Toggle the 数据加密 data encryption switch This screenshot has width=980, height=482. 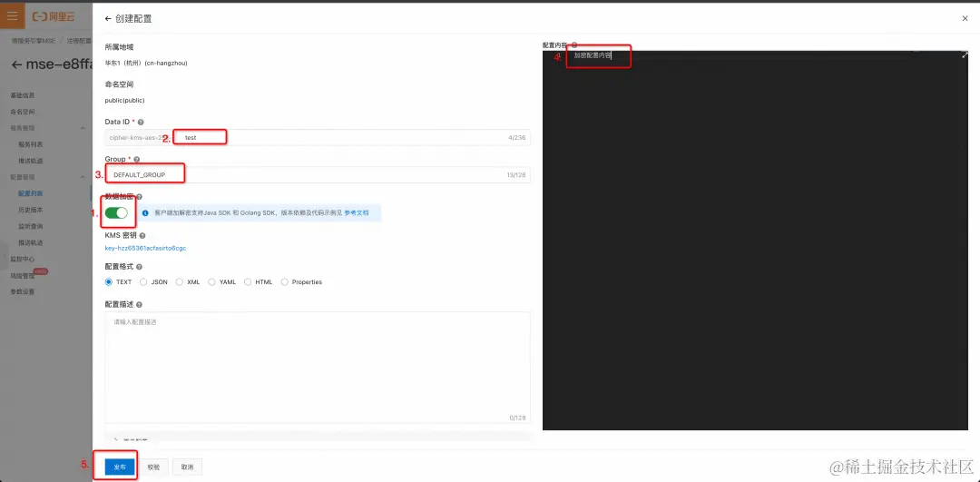tap(116, 213)
